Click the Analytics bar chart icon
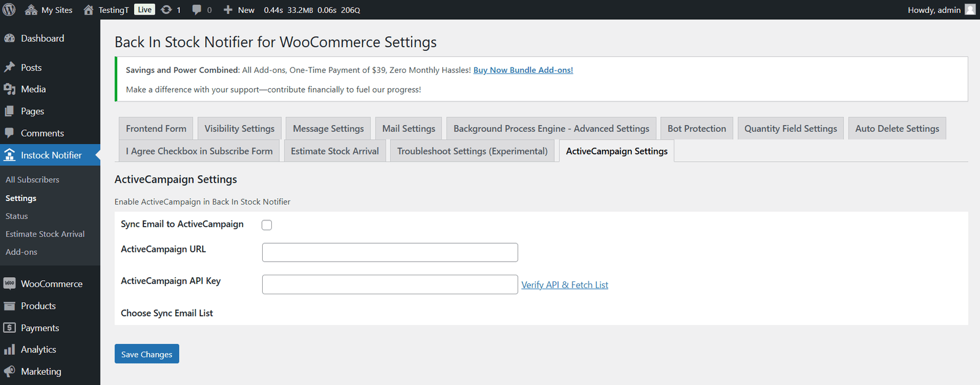This screenshot has height=385, width=980. pos(9,349)
